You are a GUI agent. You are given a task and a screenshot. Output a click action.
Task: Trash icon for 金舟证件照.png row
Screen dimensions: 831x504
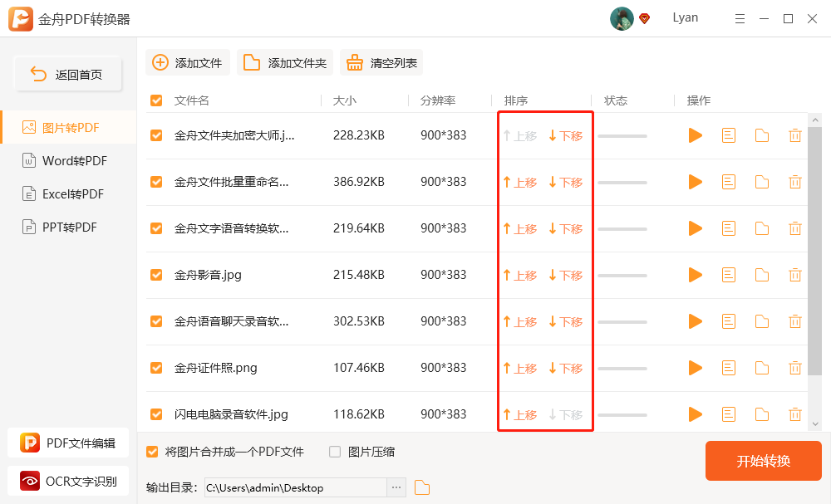(x=795, y=367)
